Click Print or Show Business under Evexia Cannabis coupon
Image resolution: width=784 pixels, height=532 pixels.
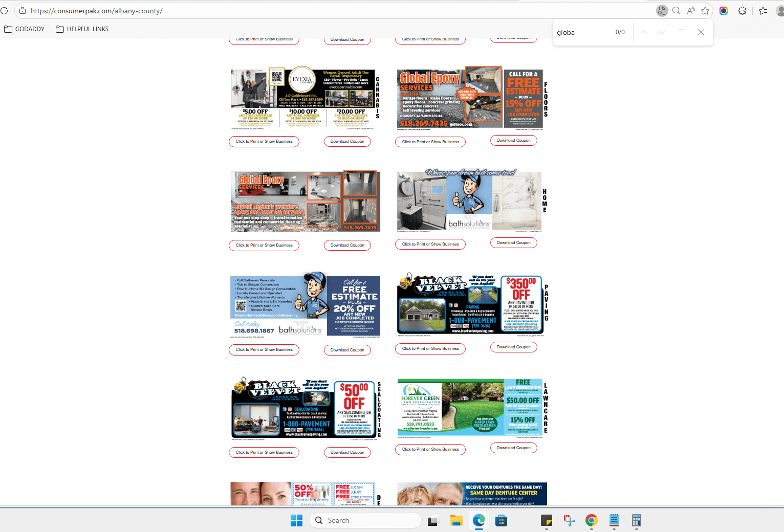[x=264, y=142]
